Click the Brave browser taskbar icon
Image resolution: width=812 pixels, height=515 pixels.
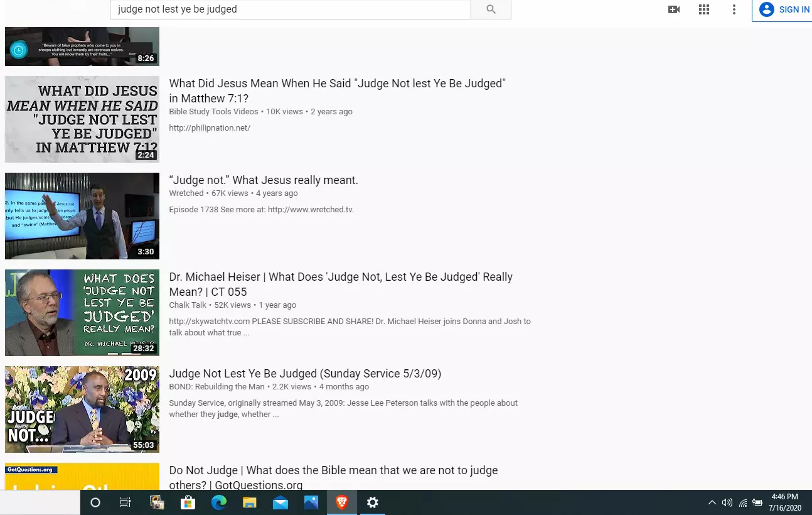(x=342, y=502)
